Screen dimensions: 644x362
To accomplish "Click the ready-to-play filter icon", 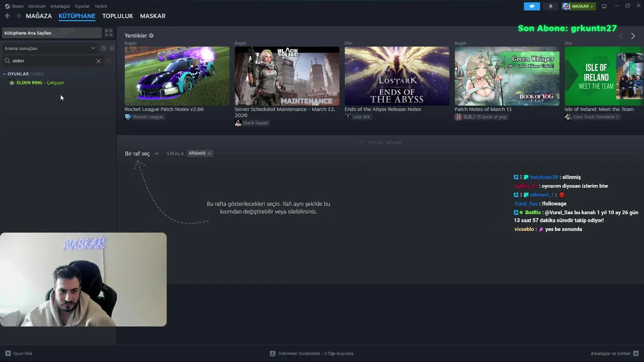I will pyautogui.click(x=112, y=48).
